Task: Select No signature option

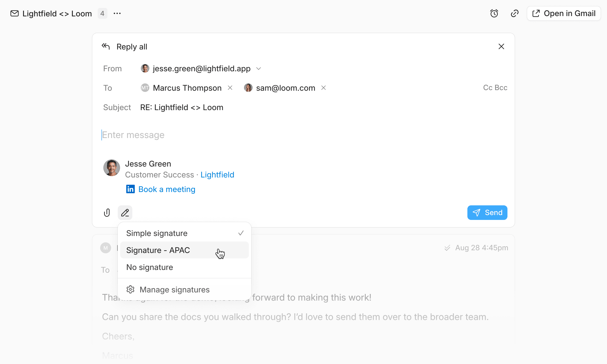Action: coord(185,267)
